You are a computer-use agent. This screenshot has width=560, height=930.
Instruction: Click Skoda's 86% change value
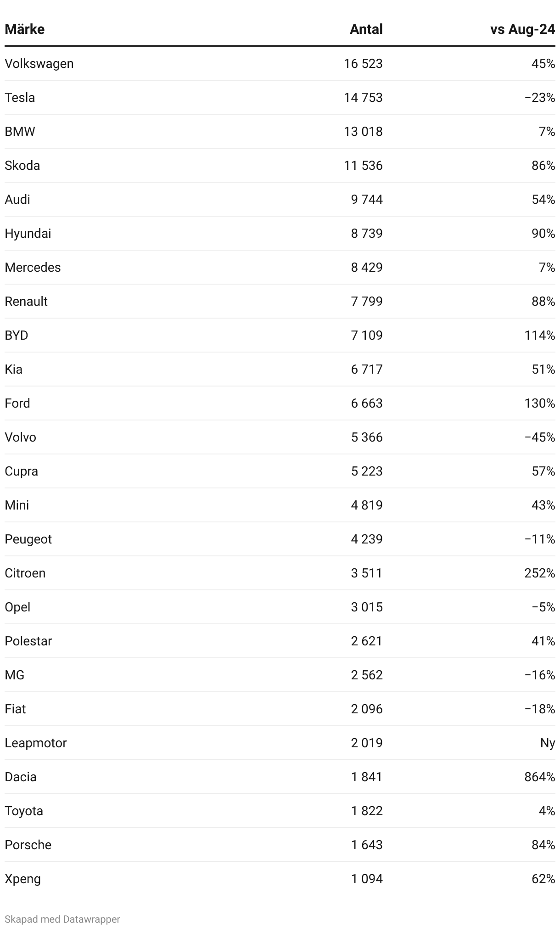point(543,165)
